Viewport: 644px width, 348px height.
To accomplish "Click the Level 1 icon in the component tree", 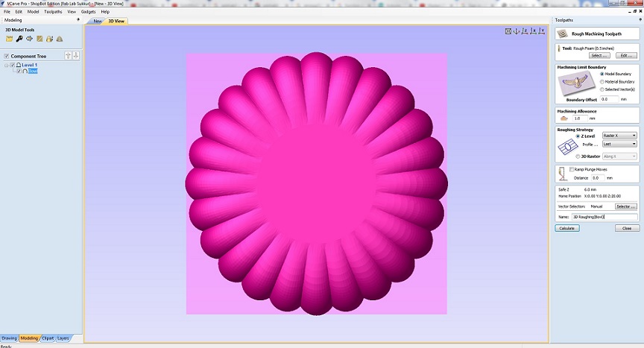I will pyautogui.click(x=18, y=65).
